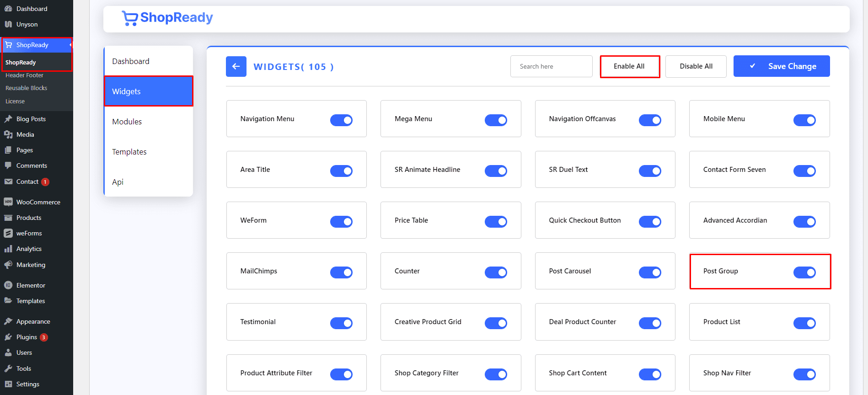Viewport: 868px width, 395px height.
Task: Open Unyson in the admin sidebar
Action: pos(27,24)
